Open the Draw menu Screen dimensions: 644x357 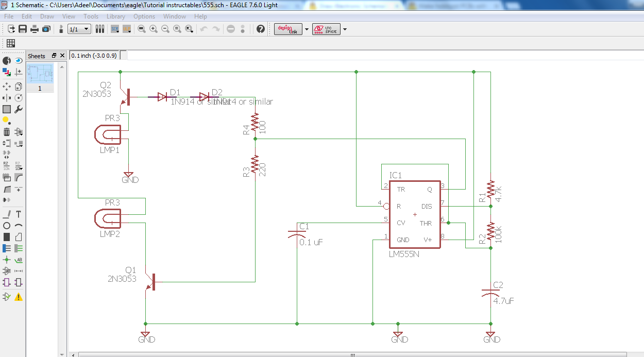coord(47,16)
